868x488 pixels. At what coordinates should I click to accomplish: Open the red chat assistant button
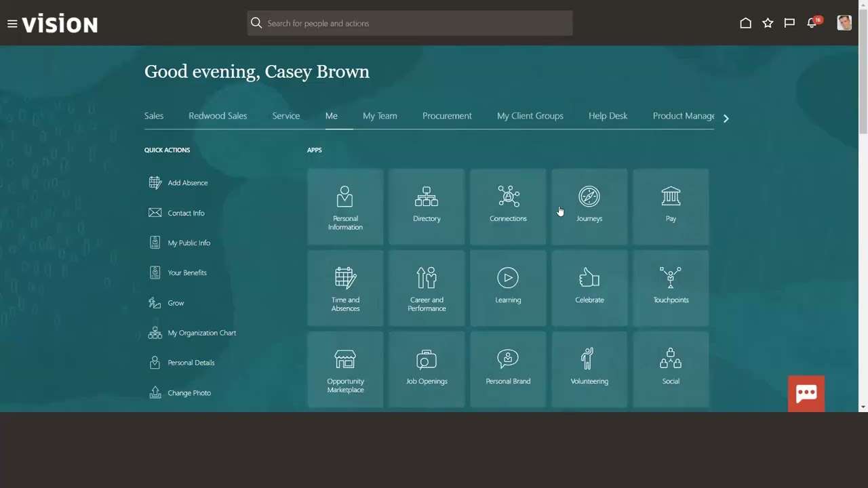(806, 394)
